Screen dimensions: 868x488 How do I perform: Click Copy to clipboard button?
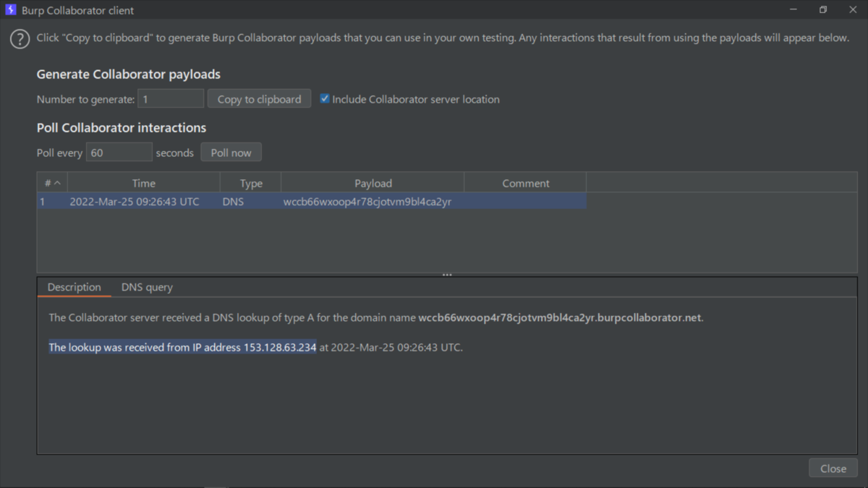click(259, 99)
